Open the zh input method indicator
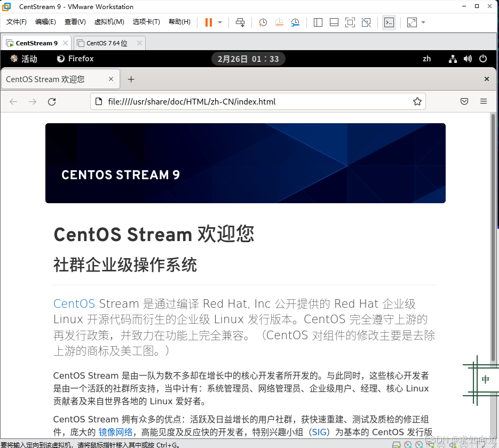 tap(426, 59)
